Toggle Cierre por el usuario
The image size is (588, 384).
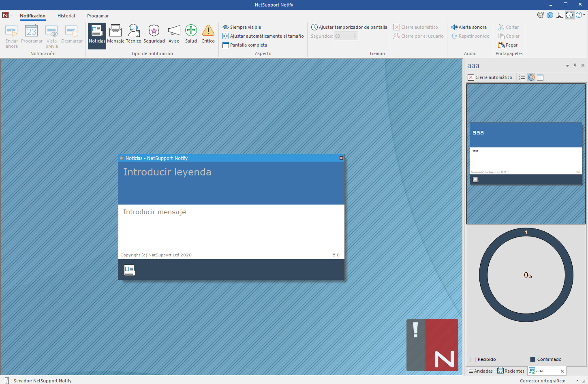pos(419,36)
